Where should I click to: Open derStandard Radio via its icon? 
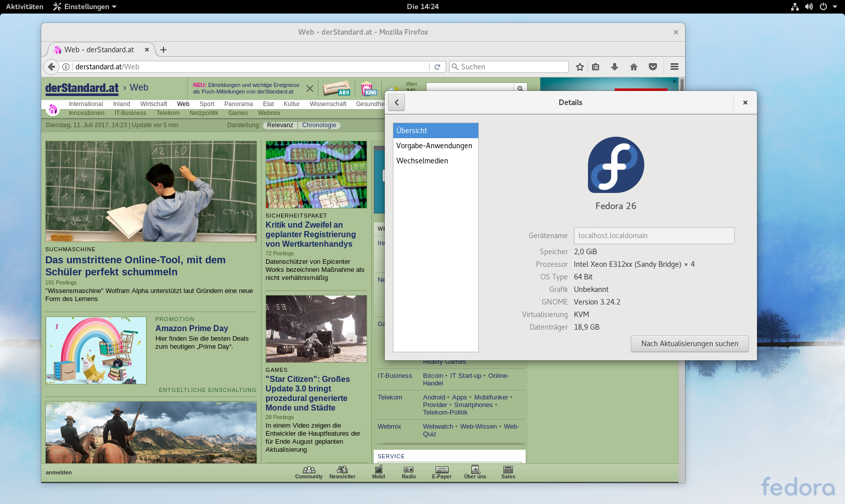[x=408, y=470]
